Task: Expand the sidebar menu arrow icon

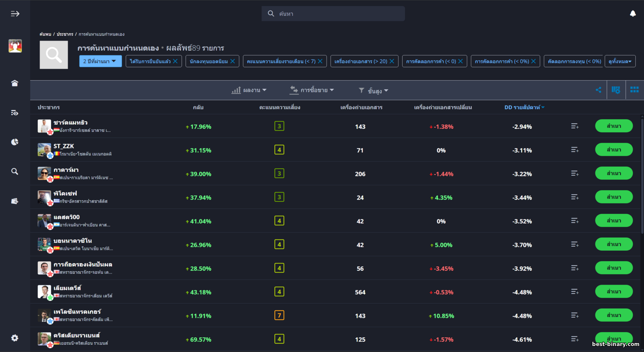Action: [x=15, y=14]
